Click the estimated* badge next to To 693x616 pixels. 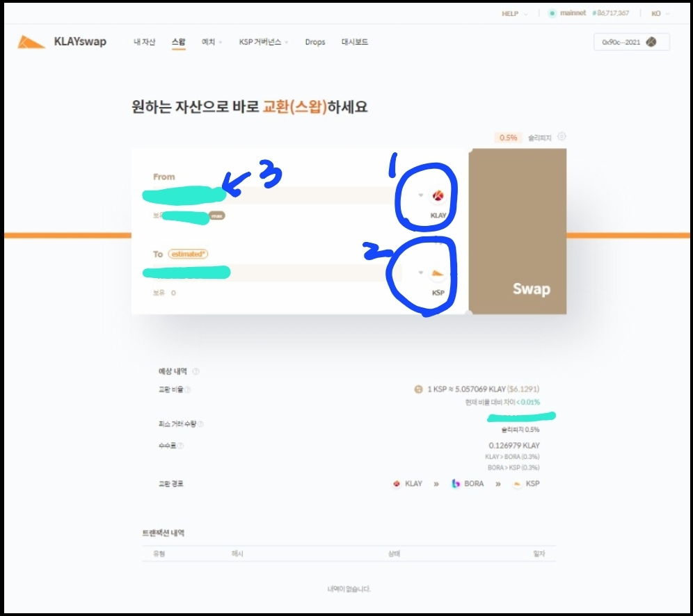click(x=188, y=254)
